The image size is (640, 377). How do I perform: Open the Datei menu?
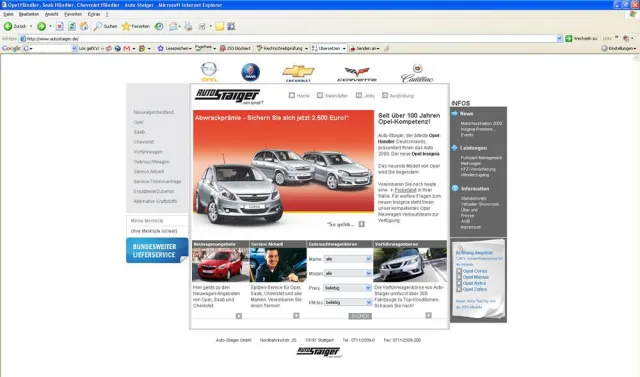[8, 14]
